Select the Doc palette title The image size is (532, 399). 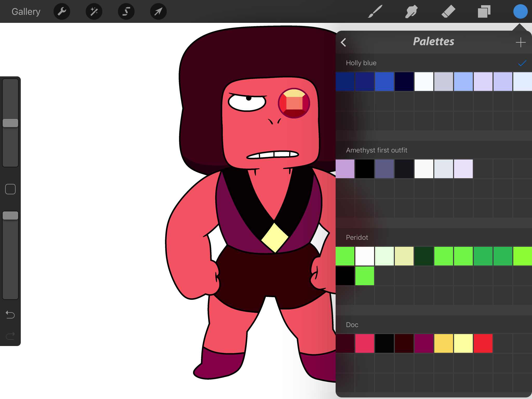(x=352, y=325)
